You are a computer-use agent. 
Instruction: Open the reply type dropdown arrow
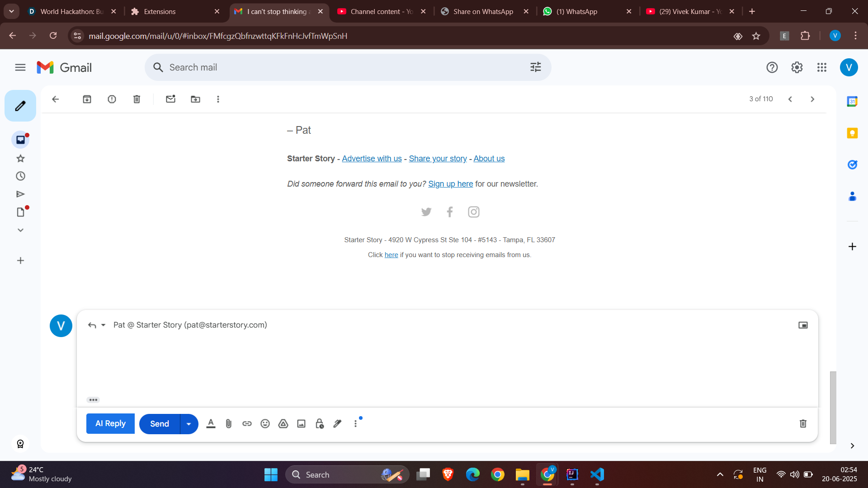(x=104, y=325)
